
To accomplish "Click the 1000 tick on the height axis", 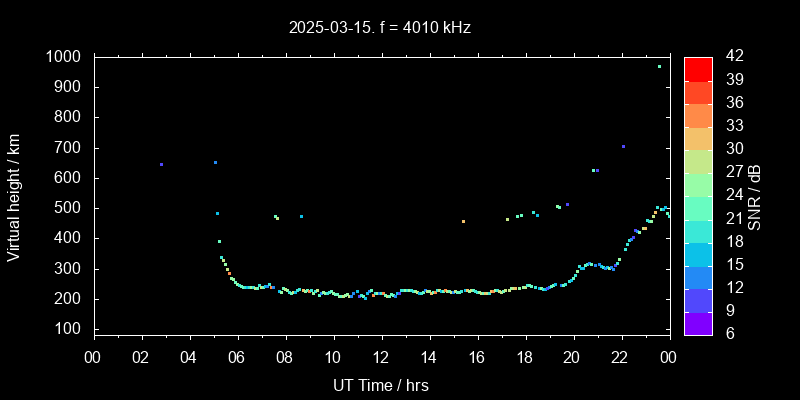I will (x=65, y=57).
